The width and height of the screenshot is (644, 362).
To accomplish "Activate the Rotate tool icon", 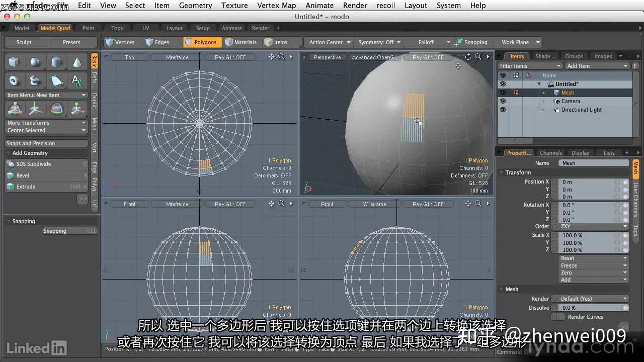I will (56, 109).
